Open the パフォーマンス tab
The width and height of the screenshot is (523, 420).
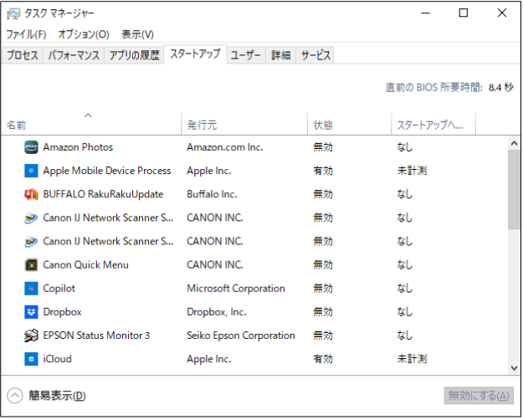[74, 55]
